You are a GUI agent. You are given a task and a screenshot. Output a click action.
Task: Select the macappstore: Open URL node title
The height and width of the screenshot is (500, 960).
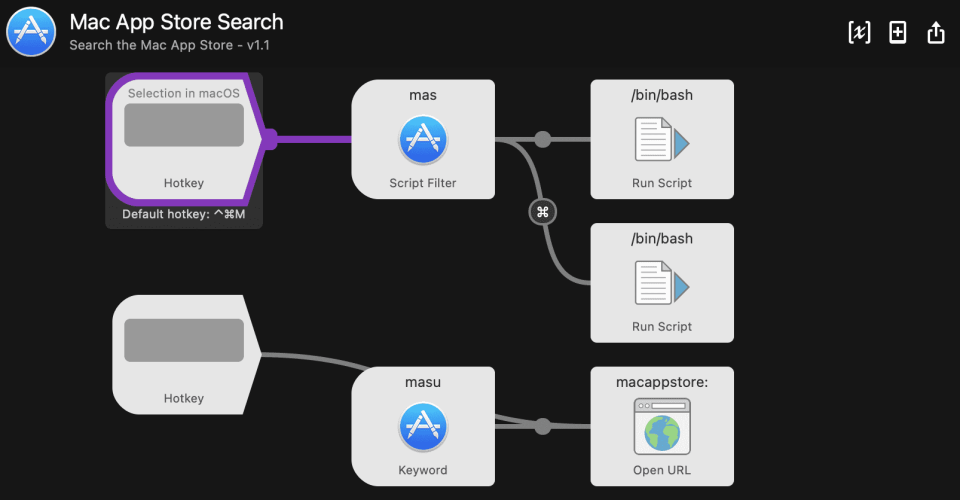click(x=662, y=382)
